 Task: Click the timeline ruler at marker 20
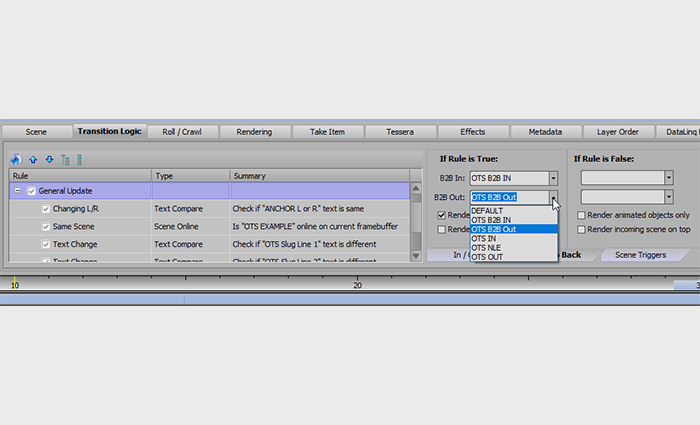tap(357, 285)
